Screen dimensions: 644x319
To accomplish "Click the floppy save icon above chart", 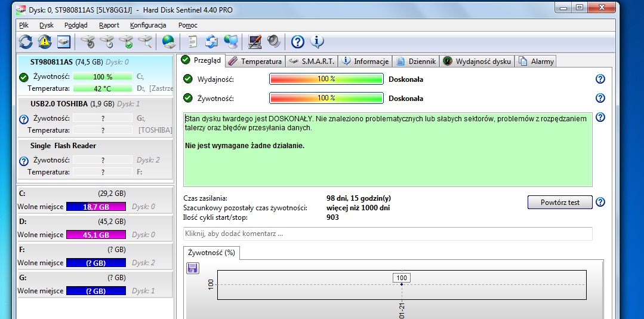I will click(x=193, y=268).
